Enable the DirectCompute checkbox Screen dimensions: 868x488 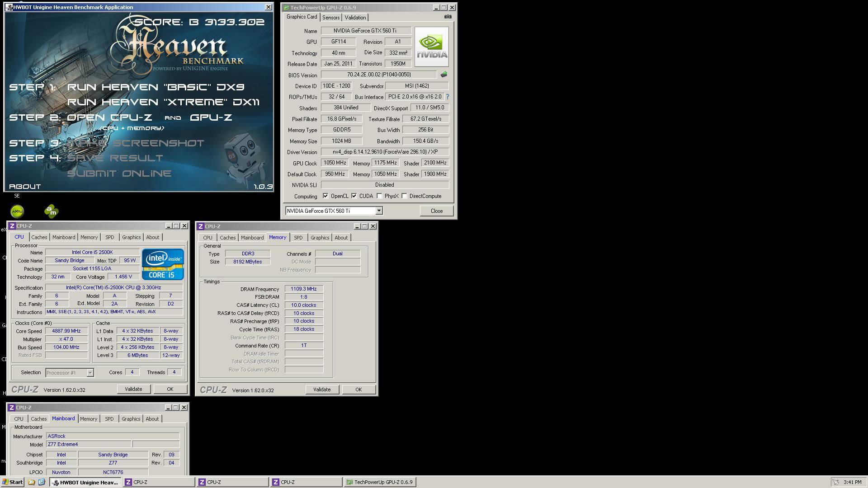pyautogui.click(x=404, y=196)
